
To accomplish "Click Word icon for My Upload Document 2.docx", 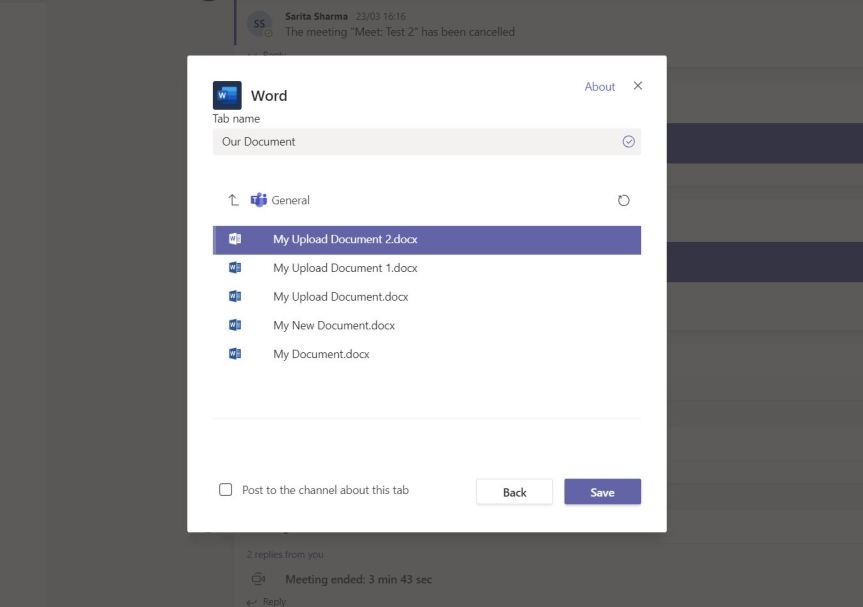I will (x=235, y=239).
